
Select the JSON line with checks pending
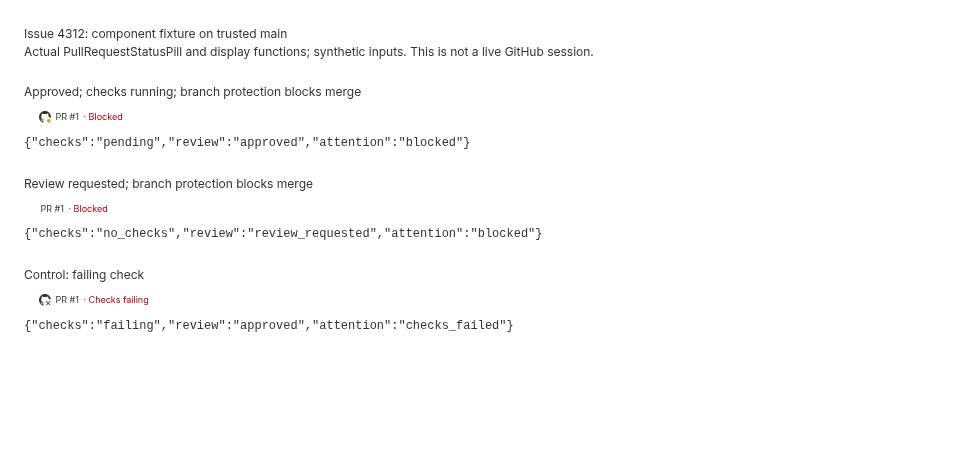point(247,142)
